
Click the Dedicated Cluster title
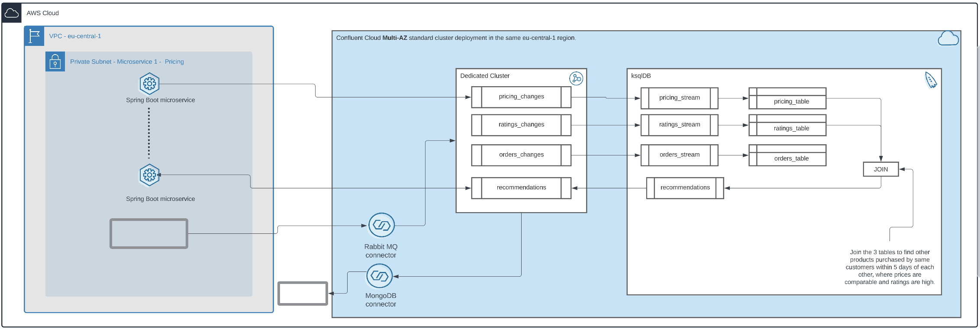[x=485, y=76]
